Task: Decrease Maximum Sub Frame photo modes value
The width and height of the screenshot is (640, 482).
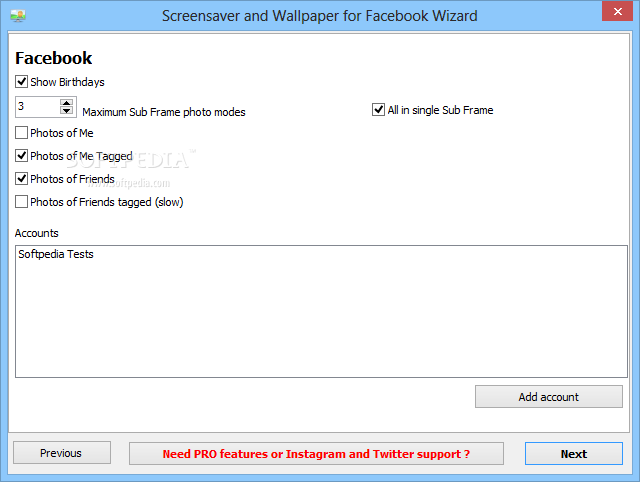Action: click(66, 111)
